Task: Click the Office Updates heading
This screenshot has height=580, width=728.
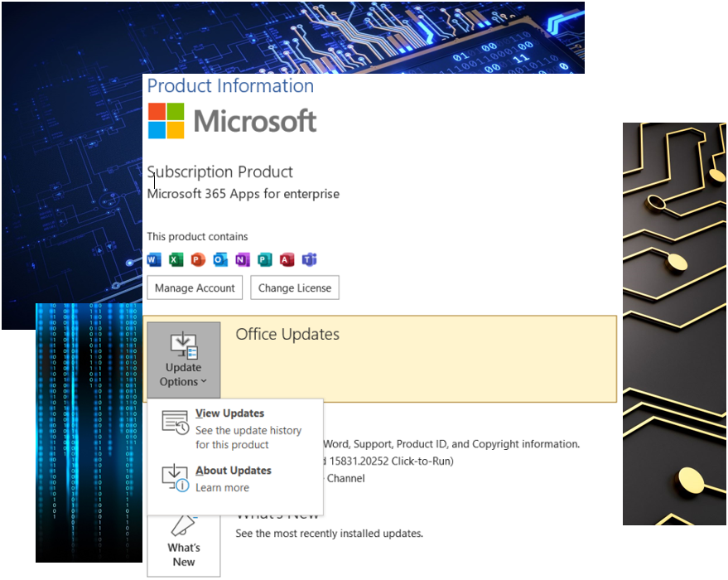Action: [x=287, y=335]
